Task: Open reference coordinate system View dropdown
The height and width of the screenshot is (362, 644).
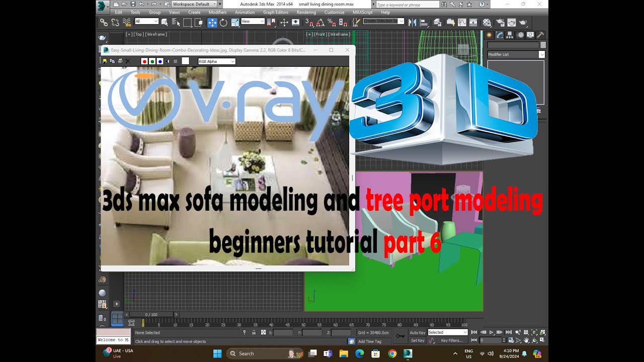Action: click(x=253, y=21)
